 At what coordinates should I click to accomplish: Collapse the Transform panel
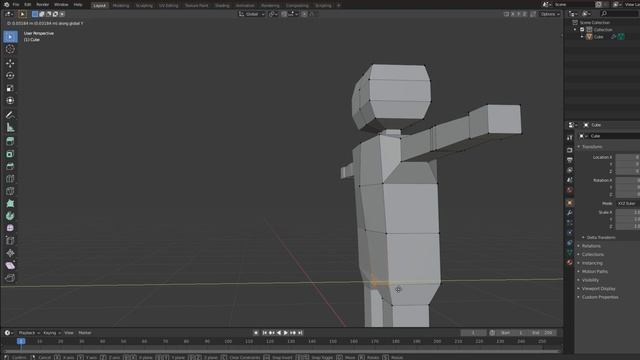[591, 147]
